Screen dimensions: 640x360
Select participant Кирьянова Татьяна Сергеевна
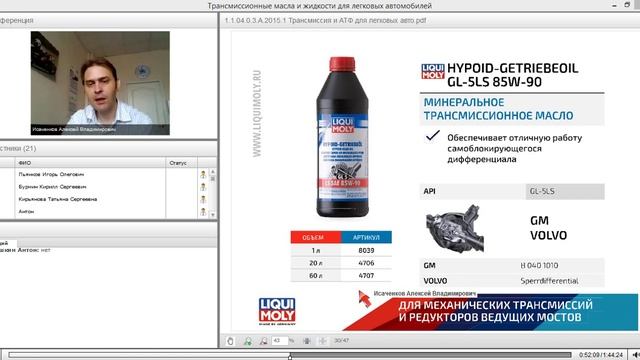(x=58, y=199)
